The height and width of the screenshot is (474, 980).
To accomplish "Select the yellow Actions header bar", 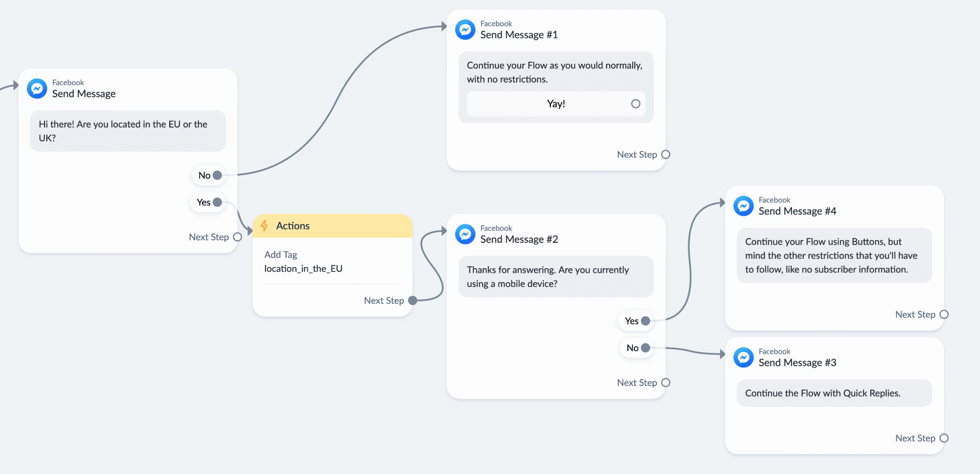I will click(x=332, y=226).
